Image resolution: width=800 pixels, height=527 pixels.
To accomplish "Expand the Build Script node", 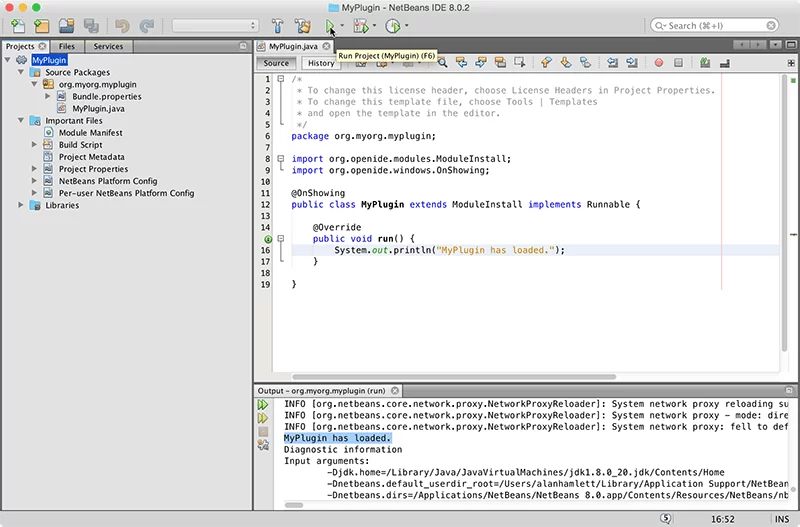I will click(34, 144).
